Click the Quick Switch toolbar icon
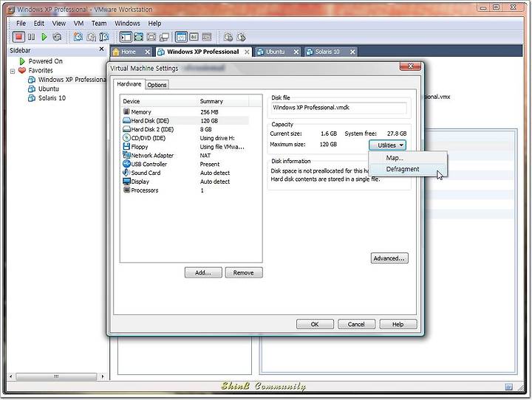This screenshot has height=400, width=532. pyautogui.click(x=151, y=37)
